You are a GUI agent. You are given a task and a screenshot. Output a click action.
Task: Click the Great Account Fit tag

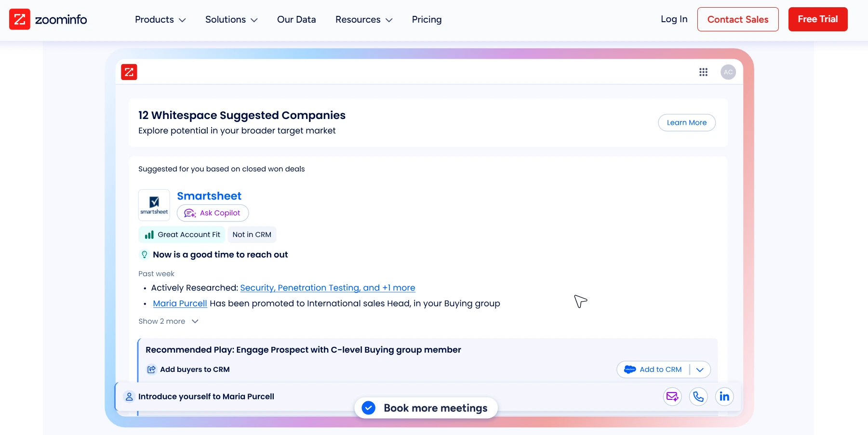pyautogui.click(x=182, y=235)
